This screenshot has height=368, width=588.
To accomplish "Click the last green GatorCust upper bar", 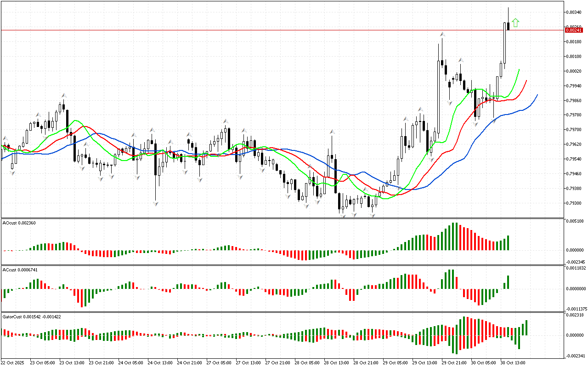I will [526, 328].
